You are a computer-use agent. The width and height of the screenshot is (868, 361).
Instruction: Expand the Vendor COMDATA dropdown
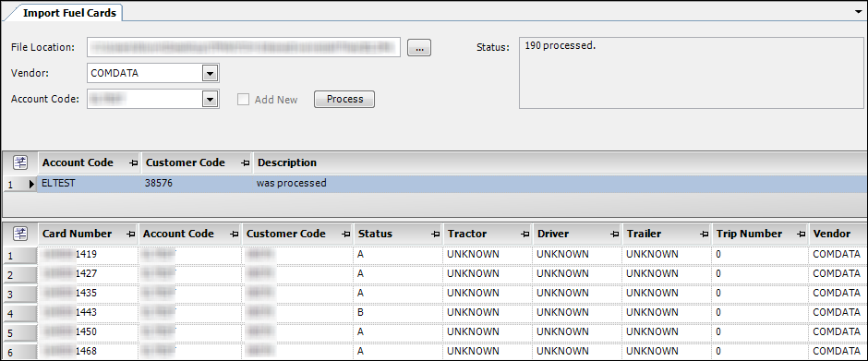210,73
